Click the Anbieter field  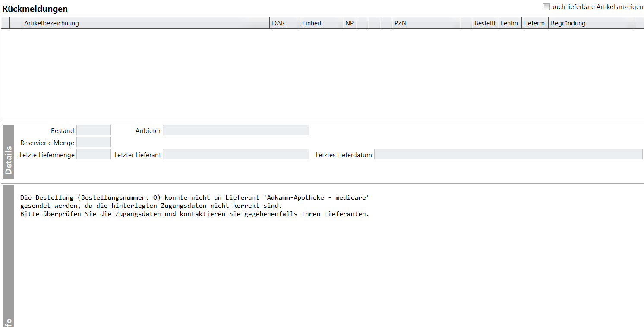[236, 130]
